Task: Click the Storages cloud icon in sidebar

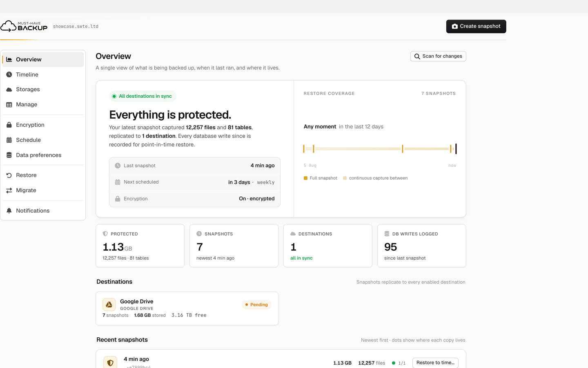Action: tap(9, 89)
